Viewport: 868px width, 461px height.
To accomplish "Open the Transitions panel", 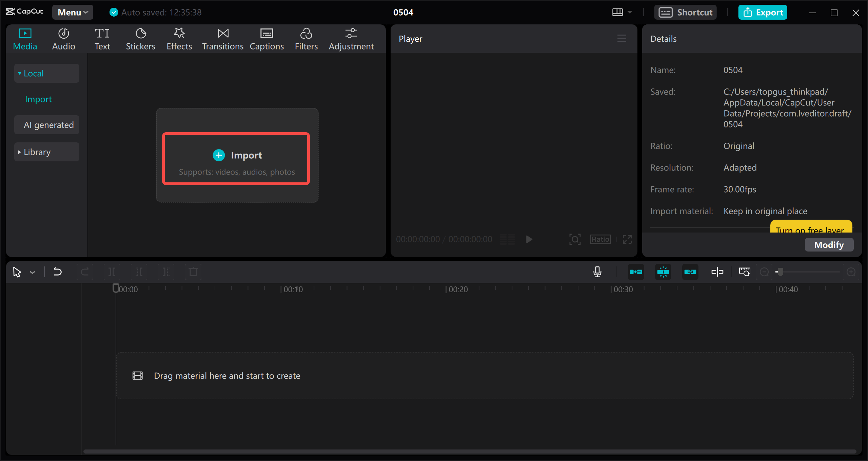I will click(x=222, y=38).
